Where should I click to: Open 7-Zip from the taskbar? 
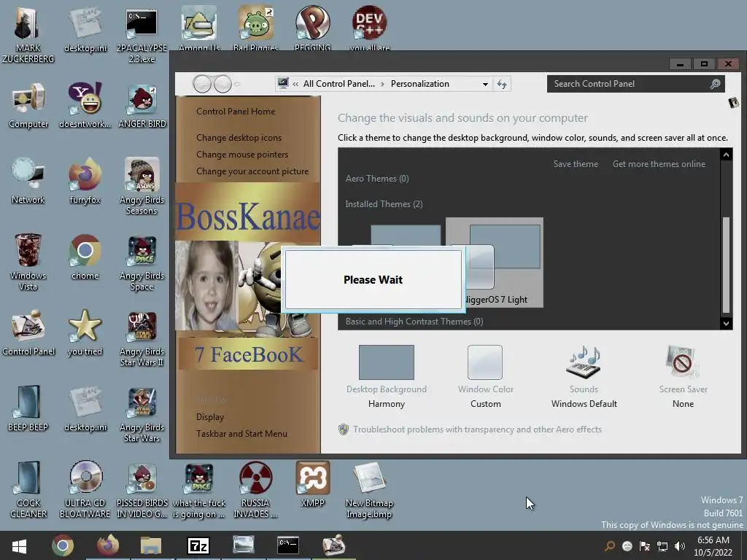pyautogui.click(x=198, y=545)
